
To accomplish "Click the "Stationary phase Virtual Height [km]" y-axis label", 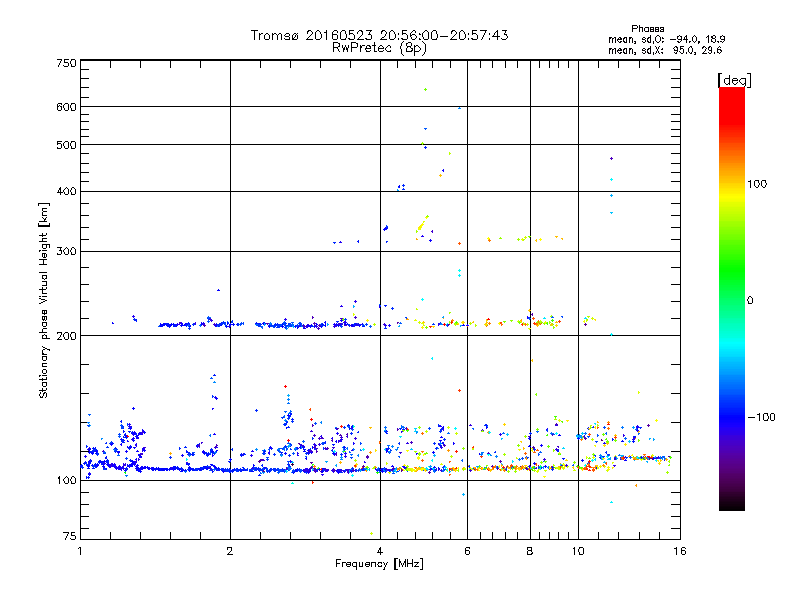I will point(44,300).
